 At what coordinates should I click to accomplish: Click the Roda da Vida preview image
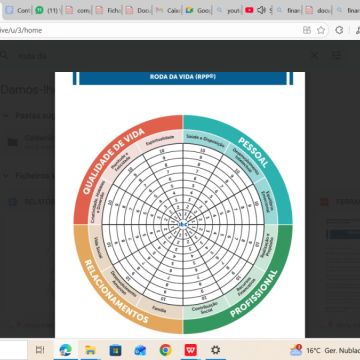(x=180, y=205)
